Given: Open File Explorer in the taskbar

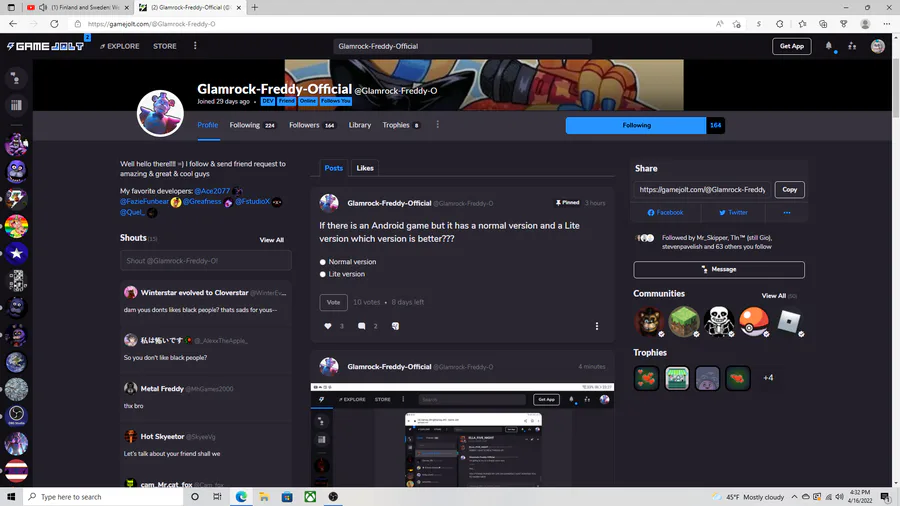Looking at the screenshot, I should pyautogui.click(x=264, y=497).
